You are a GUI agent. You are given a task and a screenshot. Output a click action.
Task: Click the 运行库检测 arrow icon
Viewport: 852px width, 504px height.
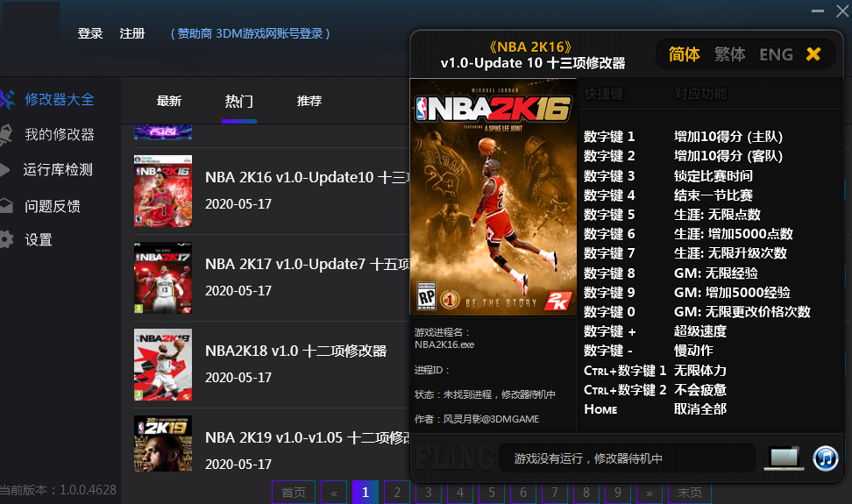point(5,169)
